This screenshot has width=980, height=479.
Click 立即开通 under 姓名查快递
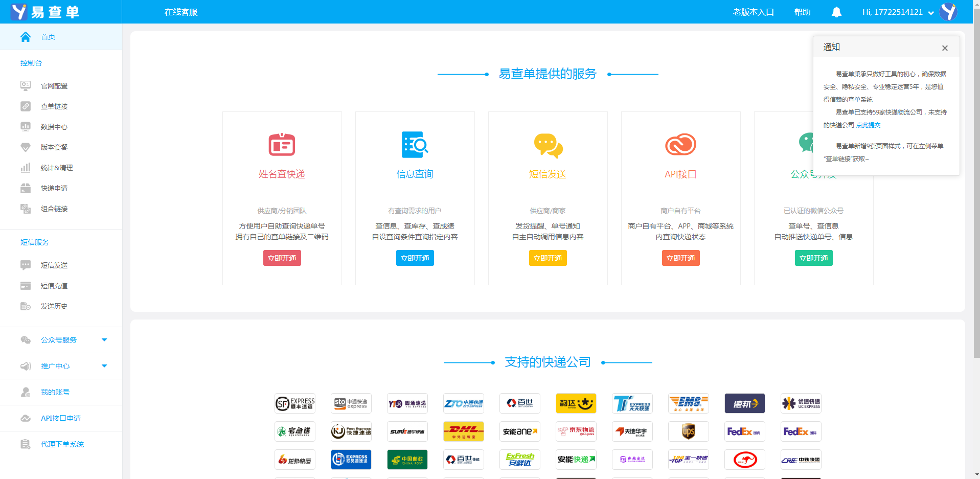[x=282, y=258]
